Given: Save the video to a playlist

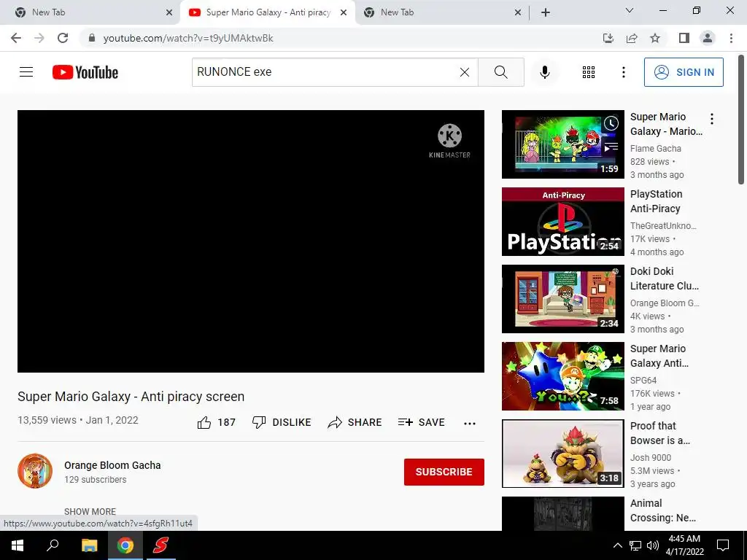Looking at the screenshot, I should [422, 422].
